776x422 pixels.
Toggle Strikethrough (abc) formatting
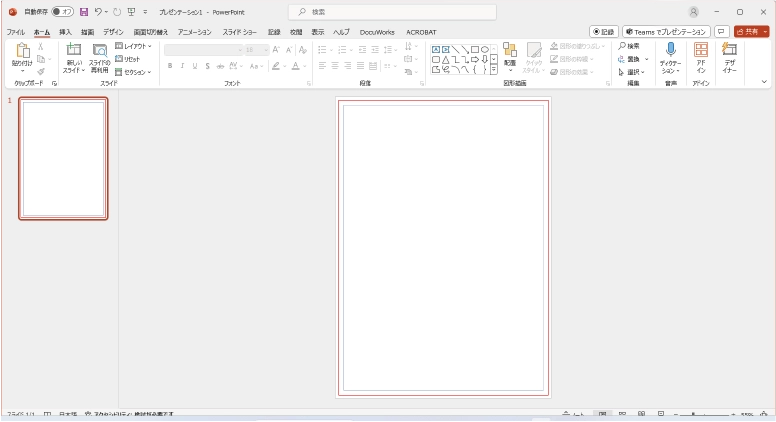click(x=220, y=66)
